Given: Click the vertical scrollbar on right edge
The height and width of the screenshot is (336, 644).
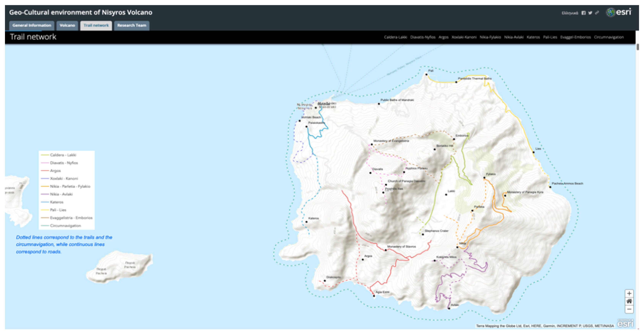Looking at the screenshot, I should [638, 47].
